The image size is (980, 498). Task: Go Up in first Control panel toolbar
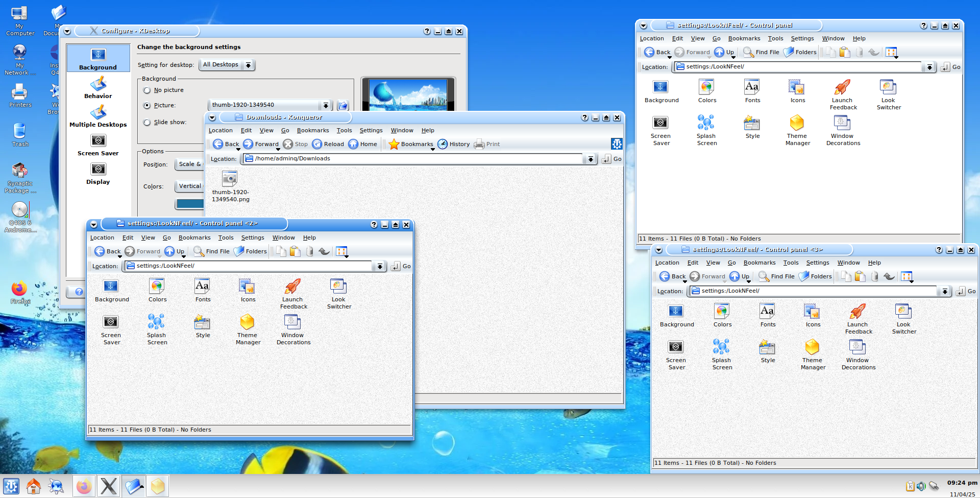click(x=725, y=52)
